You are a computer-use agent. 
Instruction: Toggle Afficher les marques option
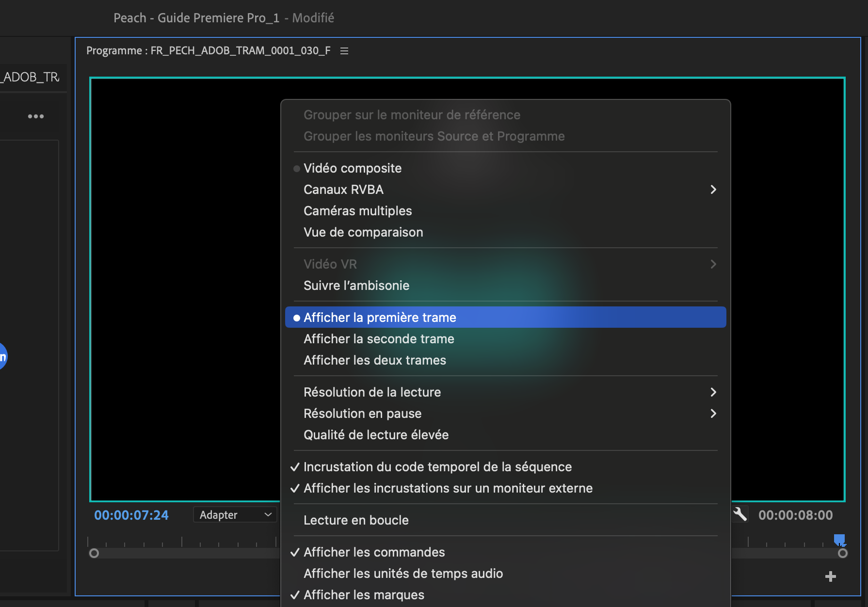tap(364, 595)
